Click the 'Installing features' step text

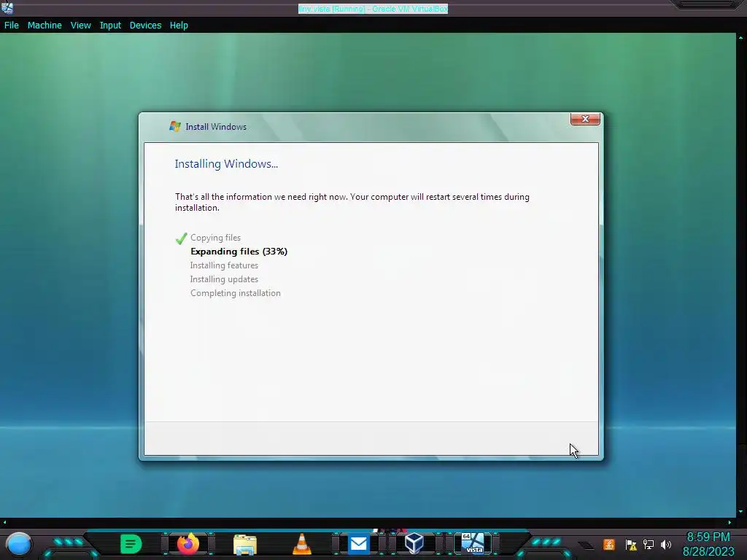coord(224,265)
